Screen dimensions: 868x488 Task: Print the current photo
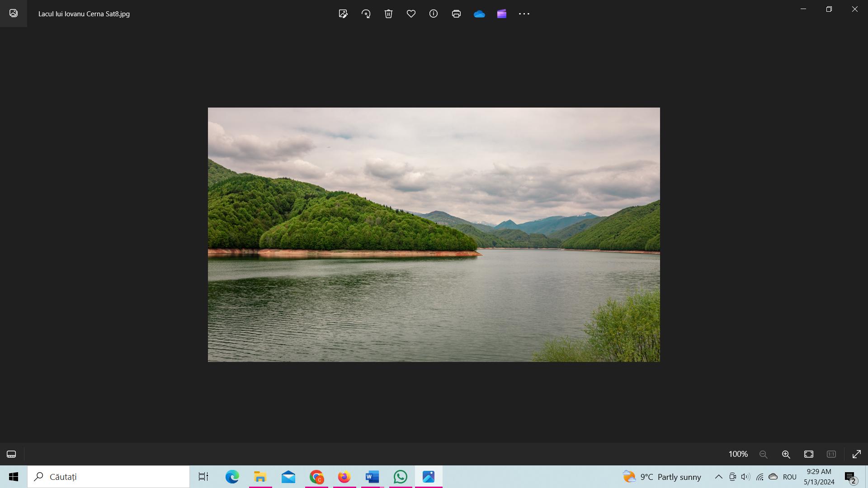(456, 14)
